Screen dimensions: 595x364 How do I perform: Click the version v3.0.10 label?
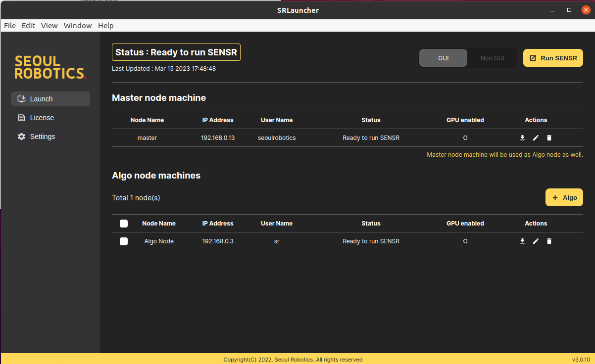coord(581,360)
